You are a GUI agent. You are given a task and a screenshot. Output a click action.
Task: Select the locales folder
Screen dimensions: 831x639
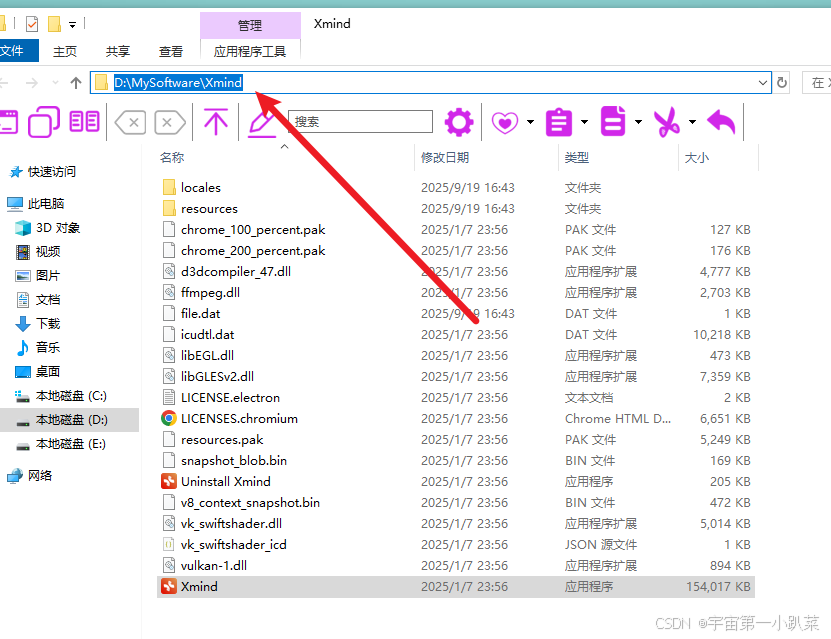pyautogui.click(x=456, y=188)
